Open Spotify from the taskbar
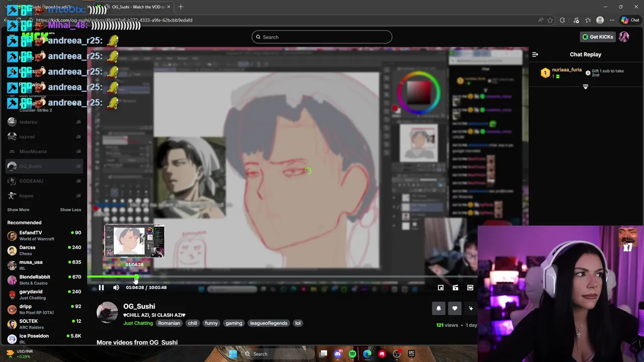Viewport: 644px width, 362px height. click(353, 354)
